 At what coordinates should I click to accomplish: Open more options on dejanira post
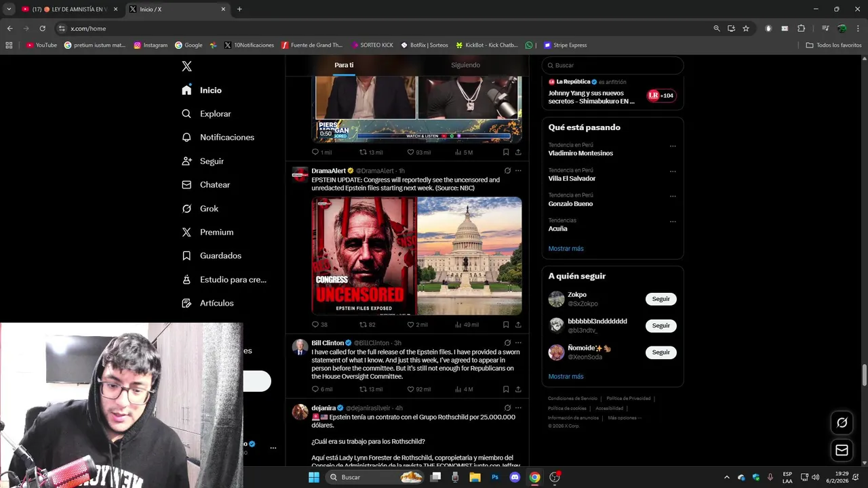518,408
